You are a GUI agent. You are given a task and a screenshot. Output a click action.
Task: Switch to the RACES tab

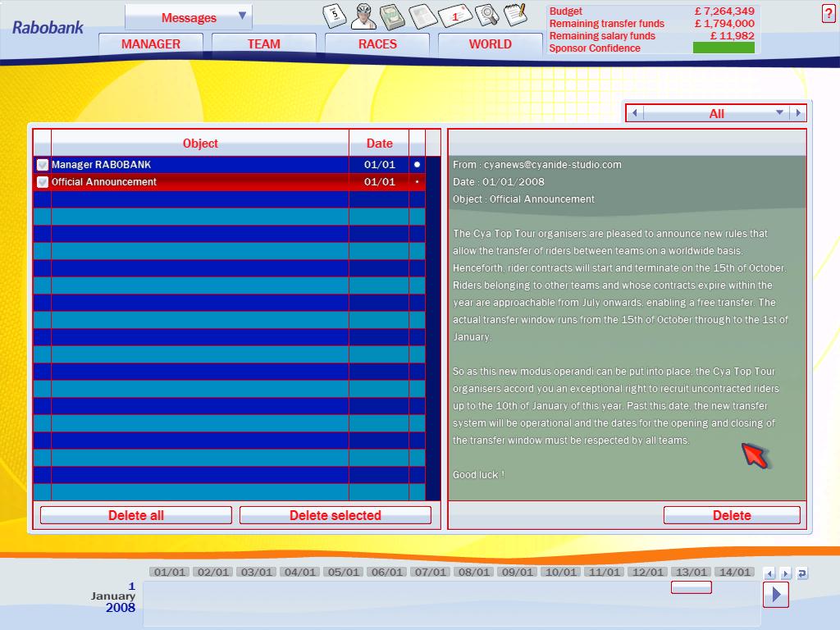pyautogui.click(x=377, y=44)
